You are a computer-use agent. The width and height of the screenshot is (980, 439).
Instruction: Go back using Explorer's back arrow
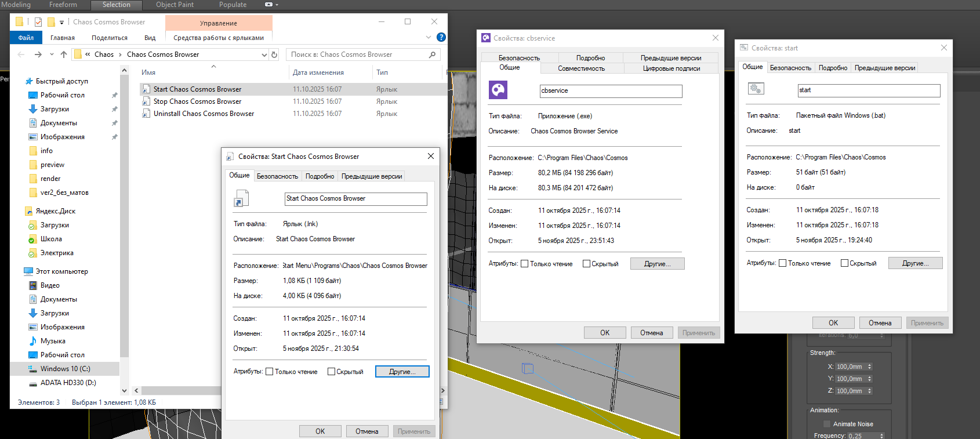(x=21, y=55)
